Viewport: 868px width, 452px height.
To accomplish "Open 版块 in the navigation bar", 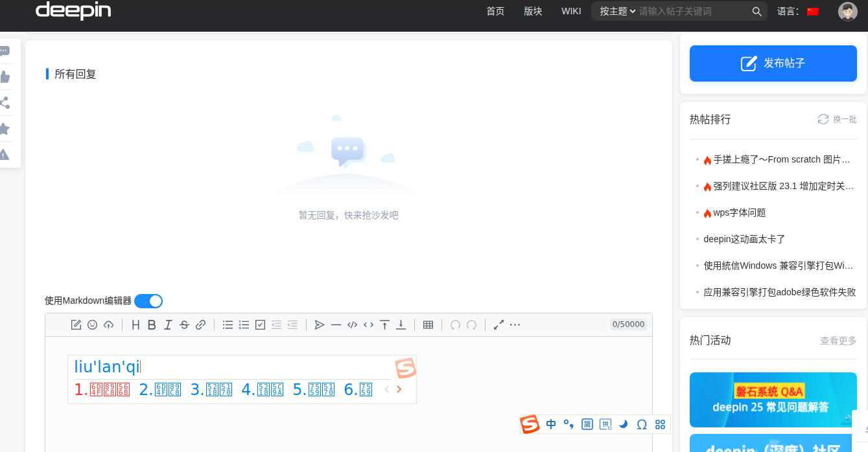I will [533, 11].
